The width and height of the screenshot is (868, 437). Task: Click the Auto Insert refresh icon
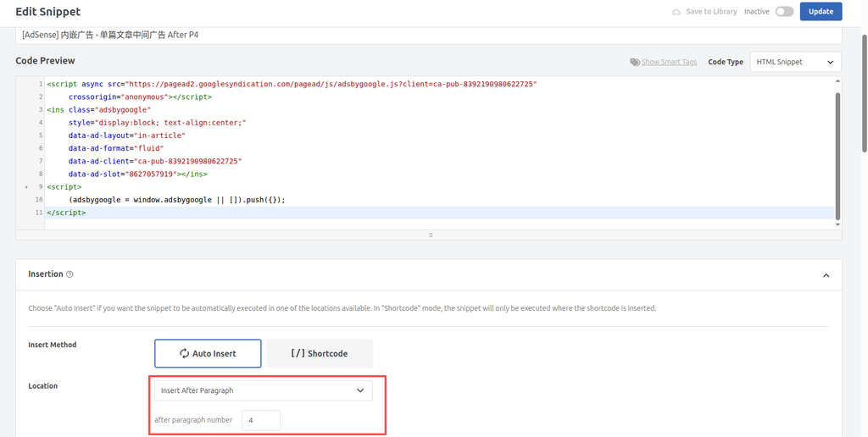click(x=184, y=353)
